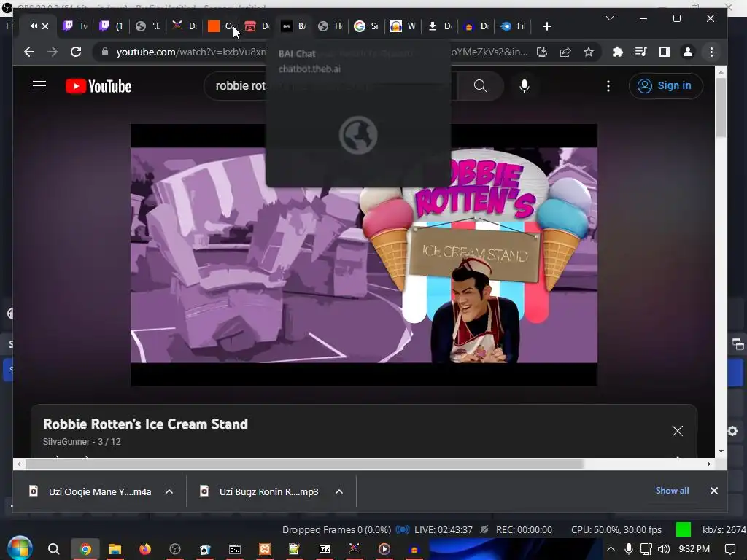Show hidden system tray icons
The height and width of the screenshot is (560, 747).
(x=611, y=549)
